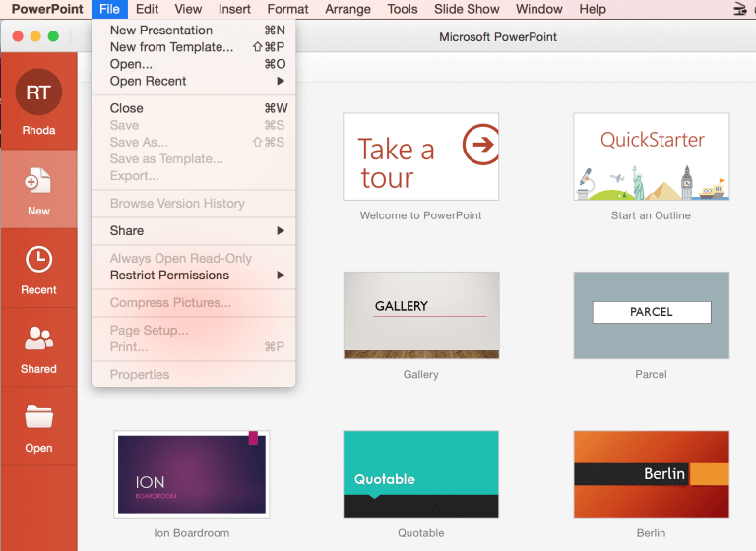The width and height of the screenshot is (756, 551).
Task: Open the Recent clock icon in the sidebar
Action: 38,260
